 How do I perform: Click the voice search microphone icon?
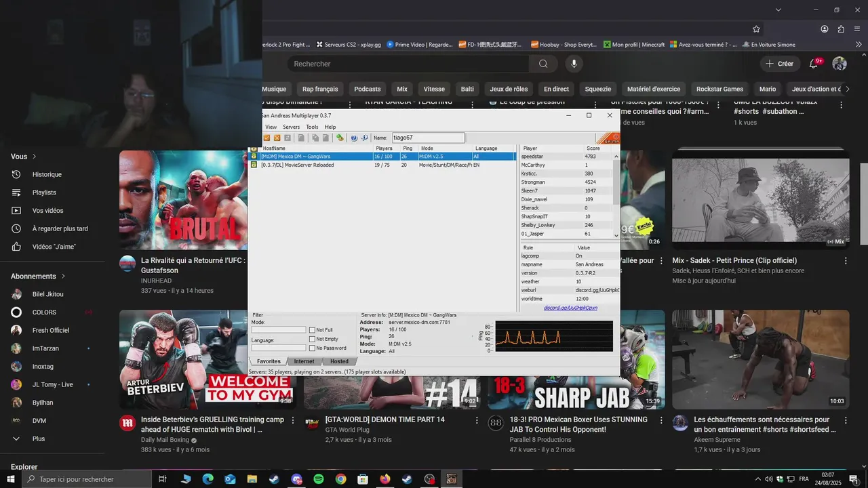(x=574, y=64)
